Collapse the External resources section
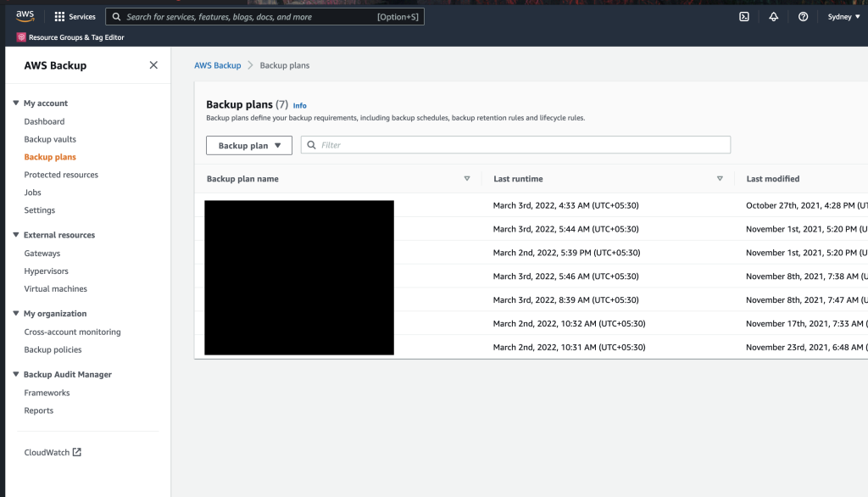Screen dimensions: 868x497 pyautogui.click(x=15, y=235)
